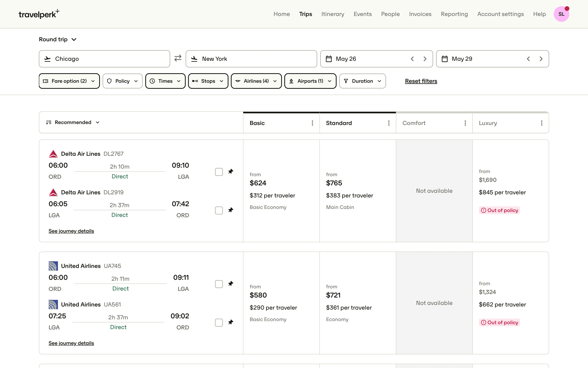Pin the United UA561 flight
The height and width of the screenshot is (368, 588).
(x=231, y=322)
